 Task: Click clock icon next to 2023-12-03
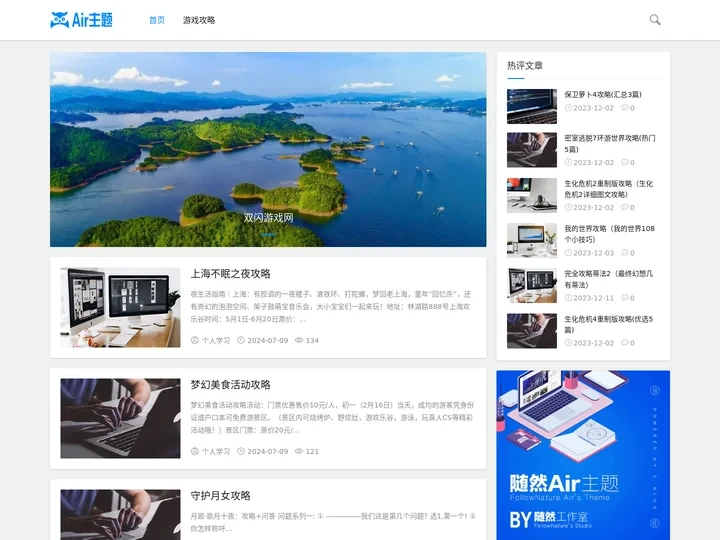point(568,253)
